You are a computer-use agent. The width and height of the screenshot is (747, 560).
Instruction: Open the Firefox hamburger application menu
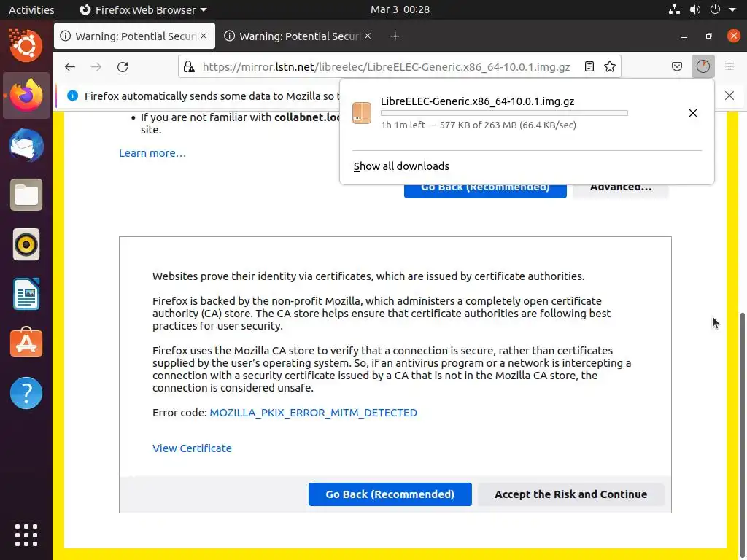point(729,66)
